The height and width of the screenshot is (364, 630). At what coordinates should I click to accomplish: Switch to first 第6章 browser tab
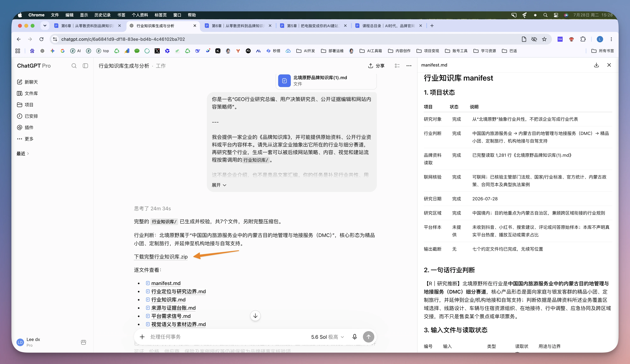(87, 26)
